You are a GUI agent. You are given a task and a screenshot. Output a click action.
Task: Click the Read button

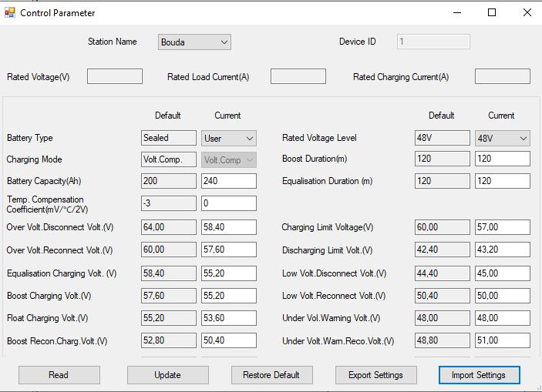pyautogui.click(x=59, y=375)
